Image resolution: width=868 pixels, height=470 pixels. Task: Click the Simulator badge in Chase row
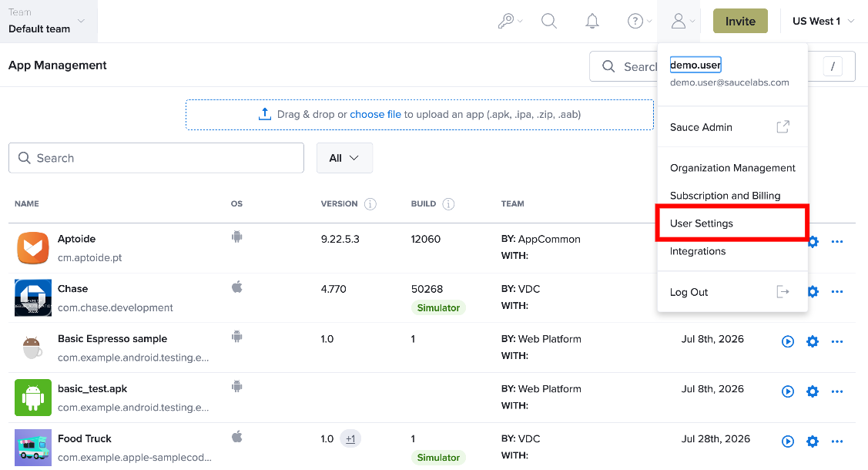click(438, 307)
